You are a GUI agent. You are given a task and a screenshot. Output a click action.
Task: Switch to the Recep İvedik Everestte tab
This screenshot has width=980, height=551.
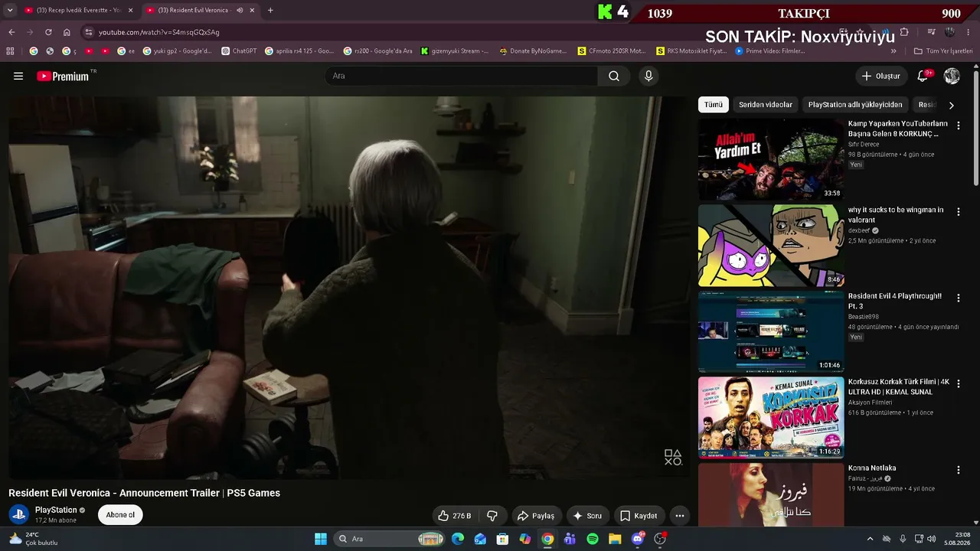point(78,10)
